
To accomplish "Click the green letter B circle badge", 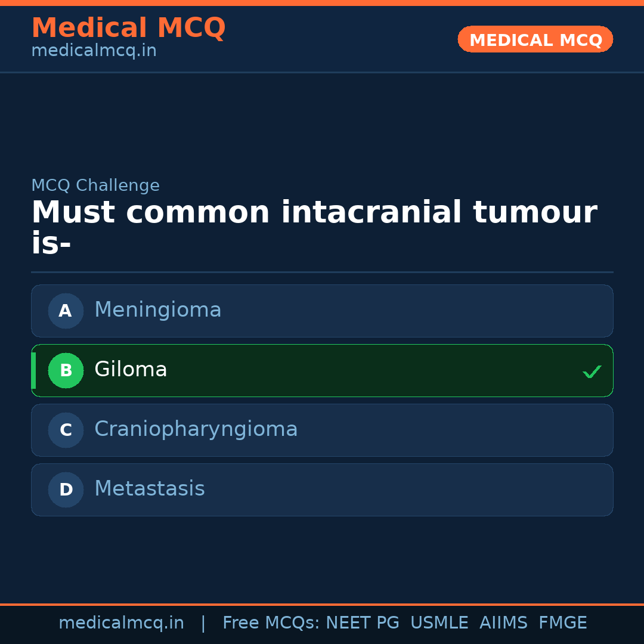I will (66, 370).
